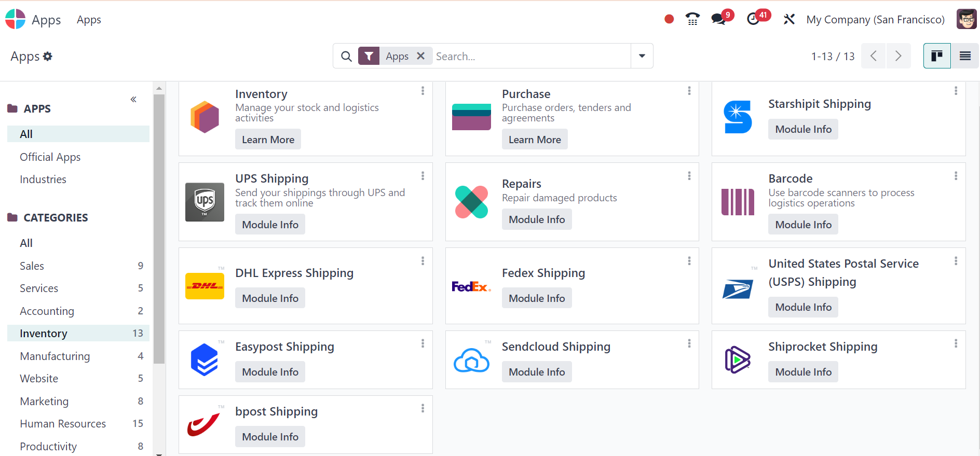Image resolution: width=980 pixels, height=456 pixels.
Task: Open the Apps top menu item
Action: [x=89, y=20]
